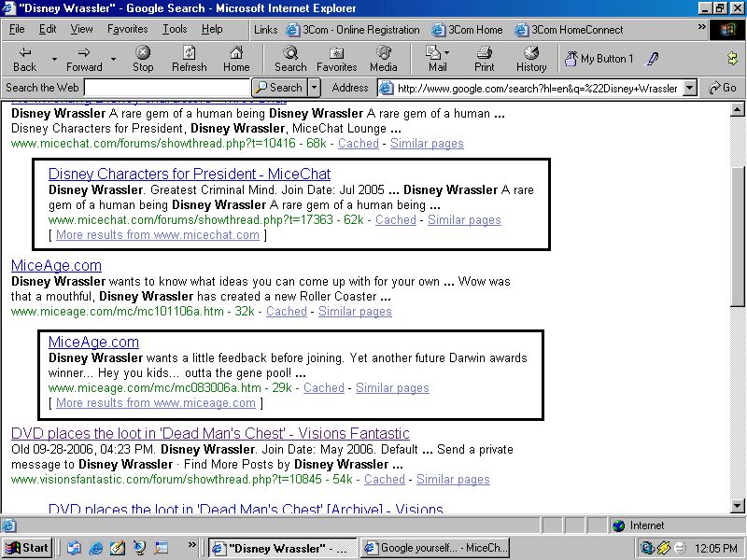Image resolution: width=747 pixels, height=560 pixels.
Task: Open the Back history dropdown arrow
Action: coord(54,59)
